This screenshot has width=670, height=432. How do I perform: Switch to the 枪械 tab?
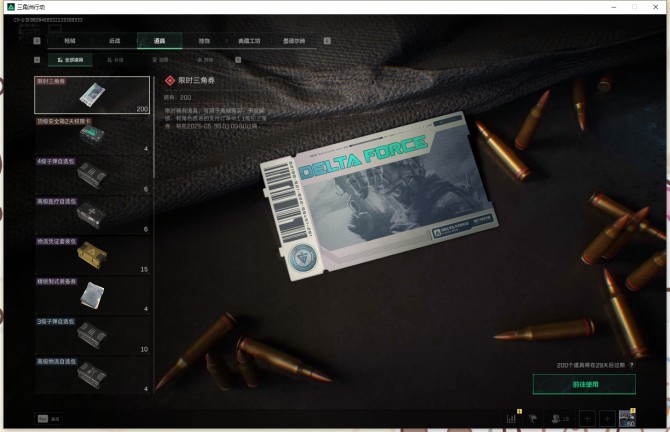tap(70, 41)
